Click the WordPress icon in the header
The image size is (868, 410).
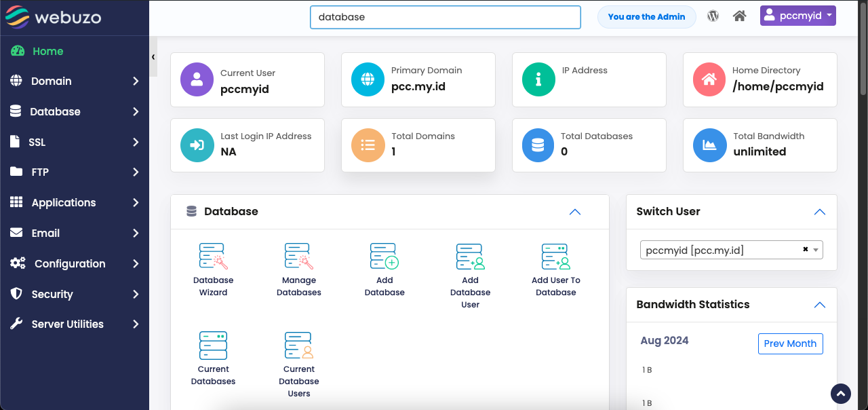pyautogui.click(x=713, y=15)
